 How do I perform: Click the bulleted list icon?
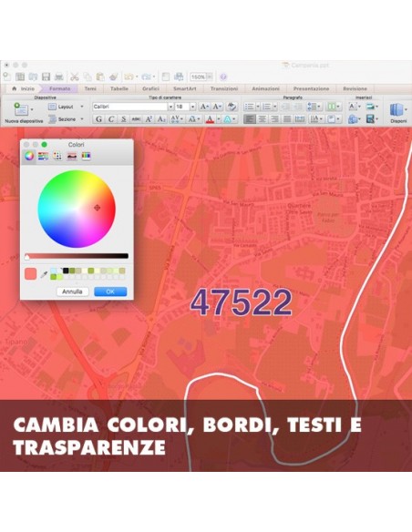click(x=249, y=107)
